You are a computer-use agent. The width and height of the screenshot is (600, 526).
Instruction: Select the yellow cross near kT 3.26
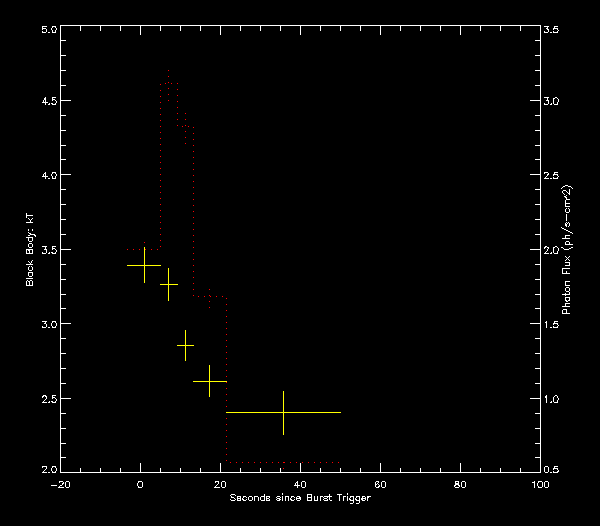coord(168,285)
